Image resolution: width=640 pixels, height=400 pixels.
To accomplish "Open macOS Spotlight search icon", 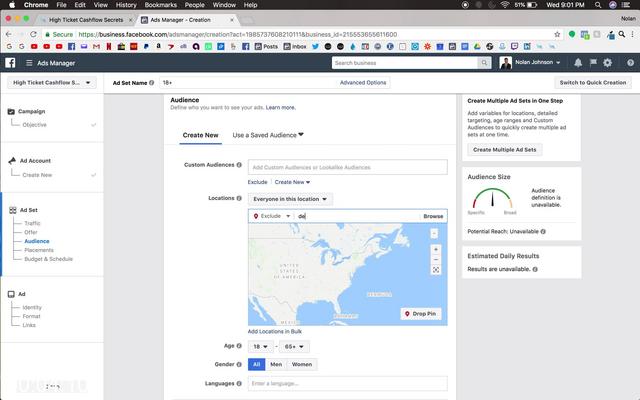I will [598, 5].
